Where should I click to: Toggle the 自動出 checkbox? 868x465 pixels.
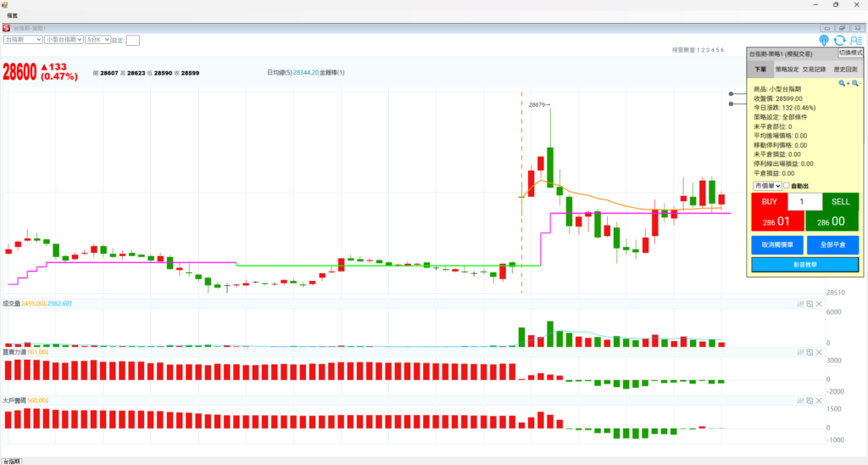pos(787,186)
